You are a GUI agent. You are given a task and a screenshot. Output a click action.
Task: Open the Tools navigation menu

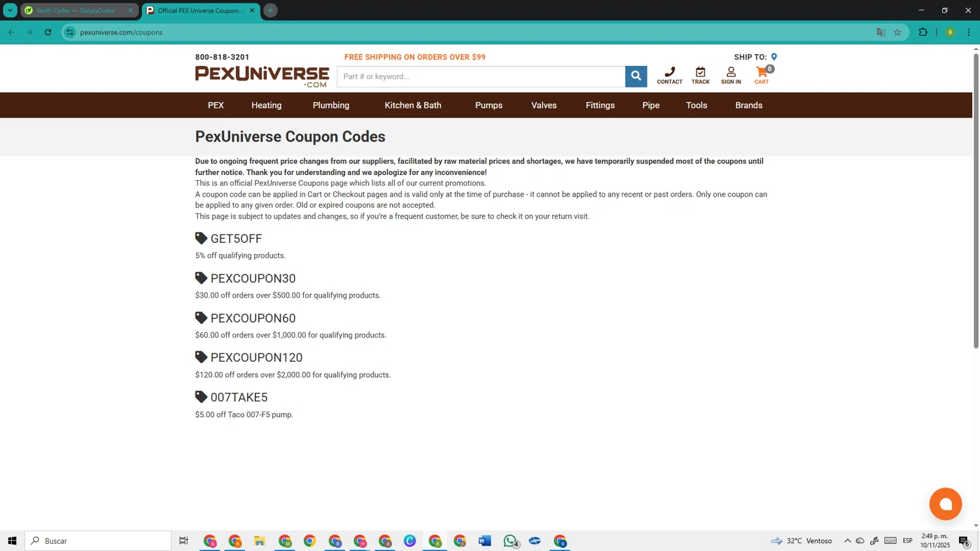tap(696, 105)
